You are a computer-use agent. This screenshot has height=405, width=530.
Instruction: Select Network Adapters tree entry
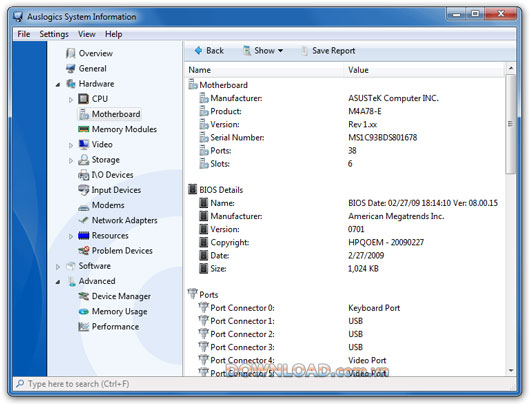click(x=124, y=220)
